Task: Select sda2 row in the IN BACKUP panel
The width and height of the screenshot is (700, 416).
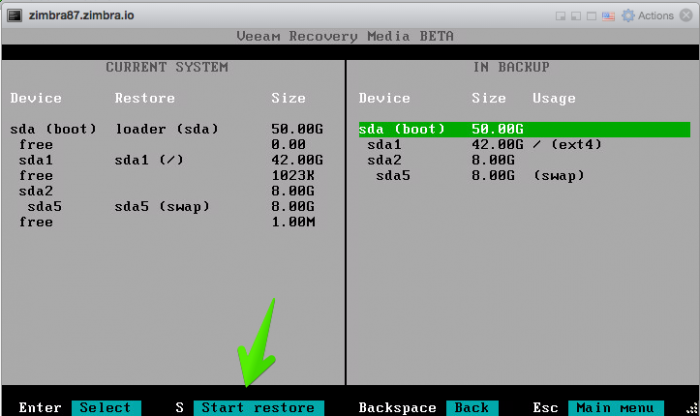Action: pyautogui.click(x=441, y=160)
